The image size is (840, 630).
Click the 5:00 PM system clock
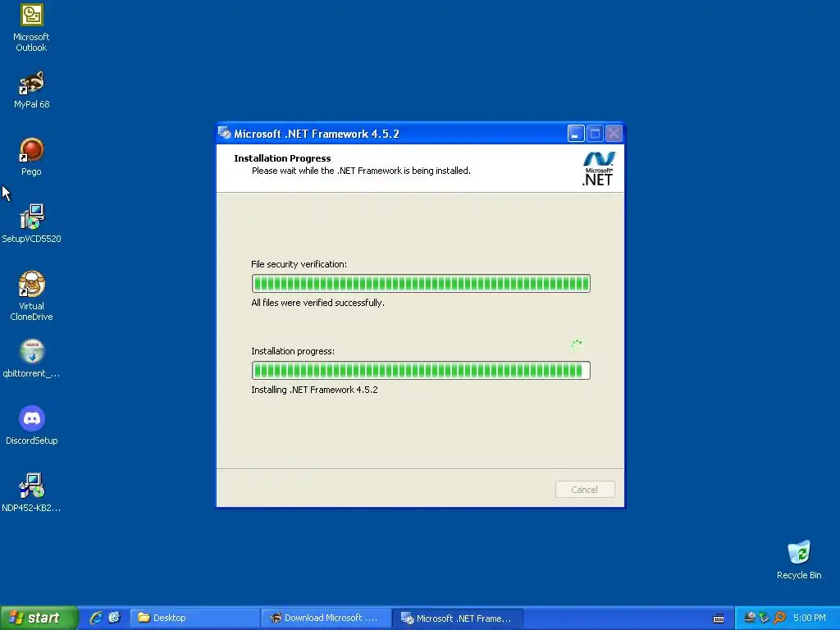point(810,618)
